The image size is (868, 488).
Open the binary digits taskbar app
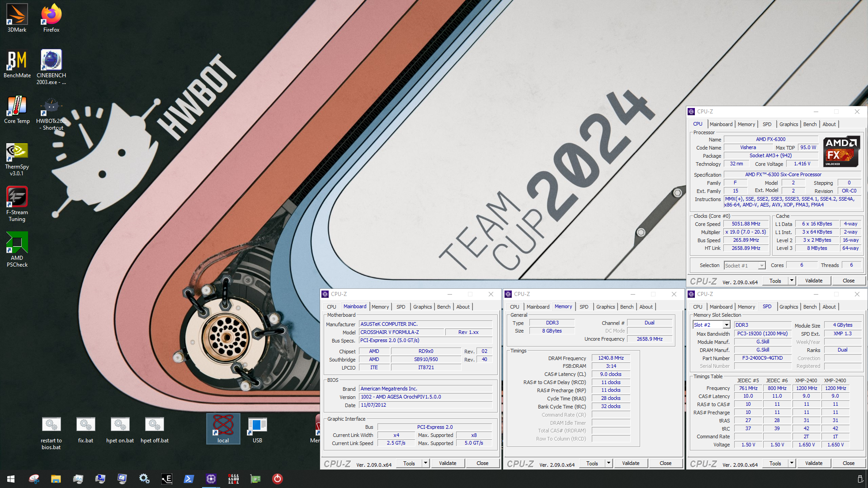pos(233,479)
